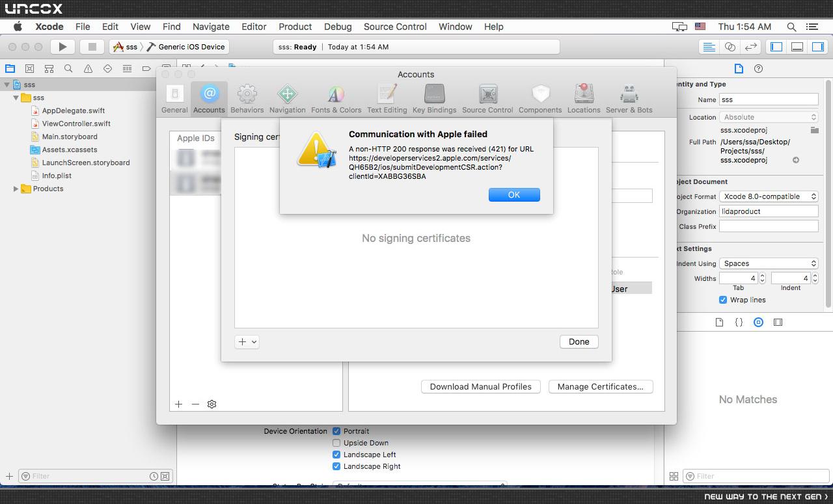Viewport: 833px width, 504px height.
Task: Open the Behaviors preferences pane
Action: tap(247, 99)
